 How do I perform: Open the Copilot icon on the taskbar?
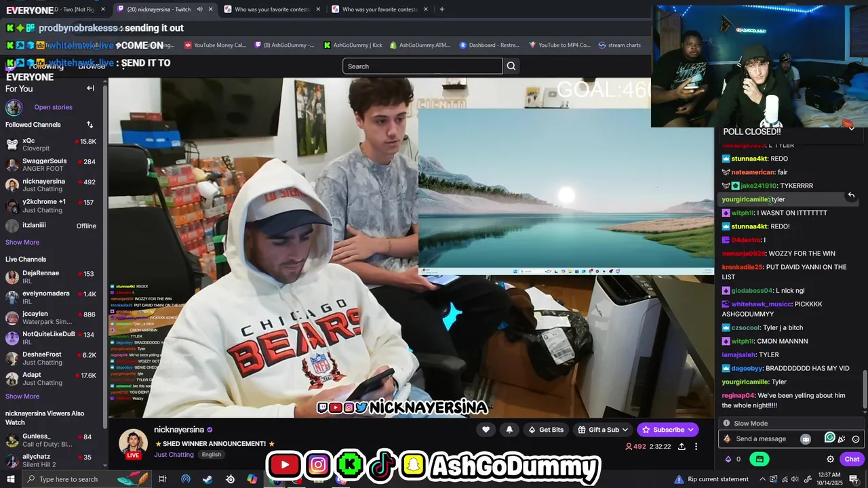pyautogui.click(x=252, y=479)
